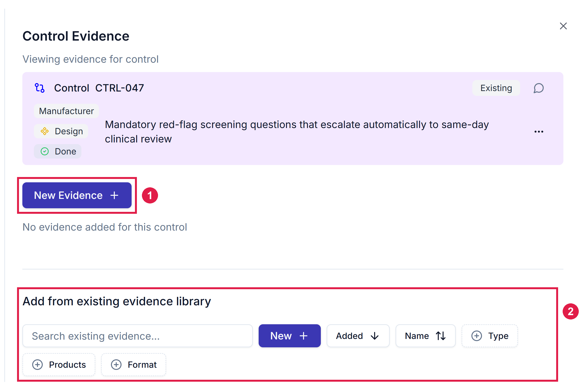Click the yellow diamond icon on Design
Image resolution: width=585 pixels, height=392 pixels.
pos(44,131)
